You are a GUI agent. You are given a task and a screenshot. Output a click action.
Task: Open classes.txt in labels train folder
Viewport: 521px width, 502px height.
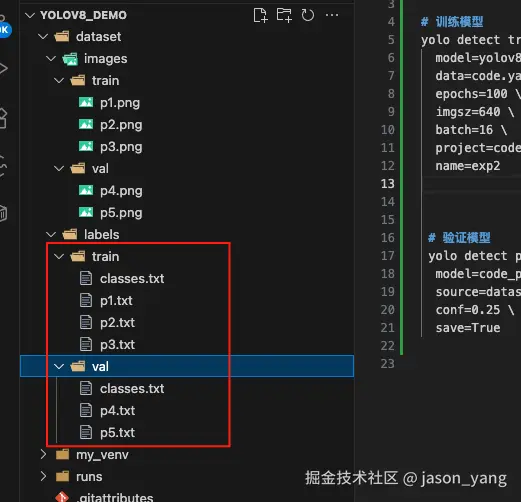click(132, 278)
